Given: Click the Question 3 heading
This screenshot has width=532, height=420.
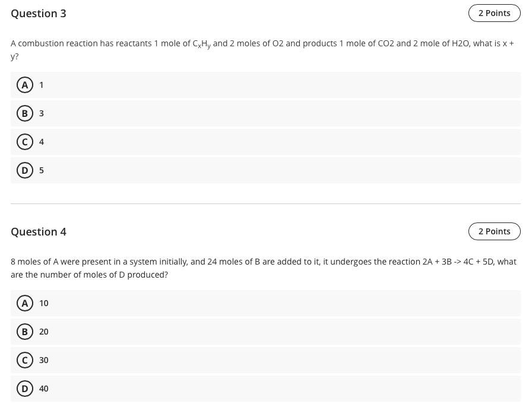Looking at the screenshot, I should (39, 13).
